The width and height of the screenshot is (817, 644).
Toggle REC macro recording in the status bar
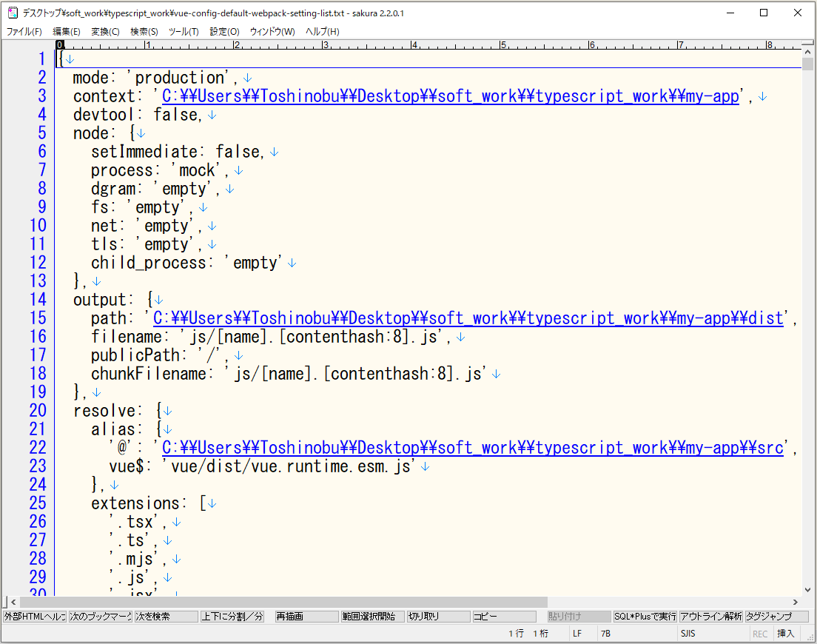click(760, 633)
